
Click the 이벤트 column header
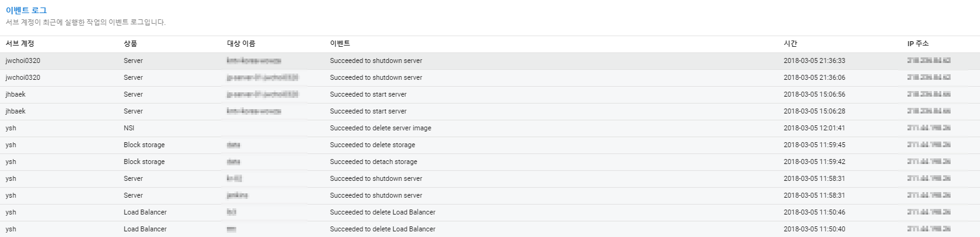[340, 44]
